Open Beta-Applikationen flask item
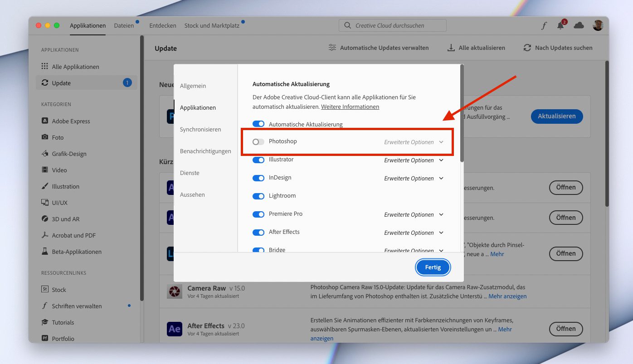This screenshot has height=364, width=633. tap(76, 252)
